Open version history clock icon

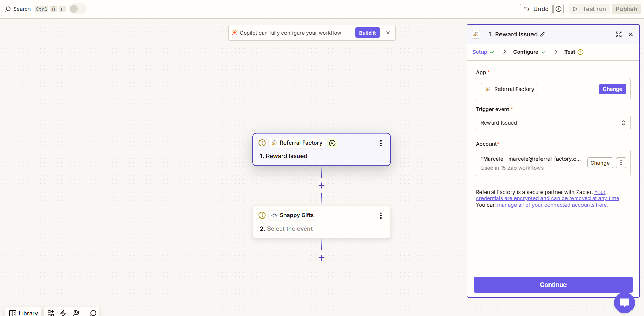(x=559, y=9)
